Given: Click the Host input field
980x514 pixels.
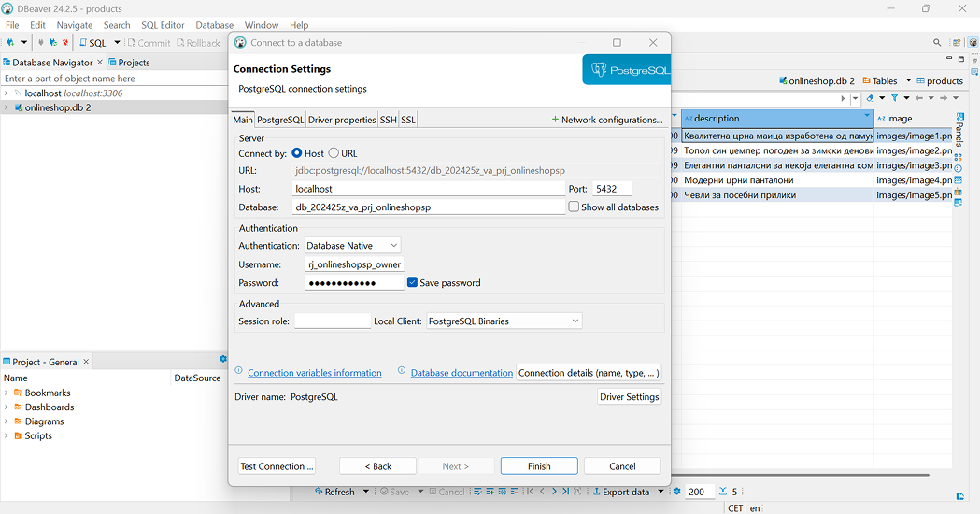Looking at the screenshot, I should 428,189.
